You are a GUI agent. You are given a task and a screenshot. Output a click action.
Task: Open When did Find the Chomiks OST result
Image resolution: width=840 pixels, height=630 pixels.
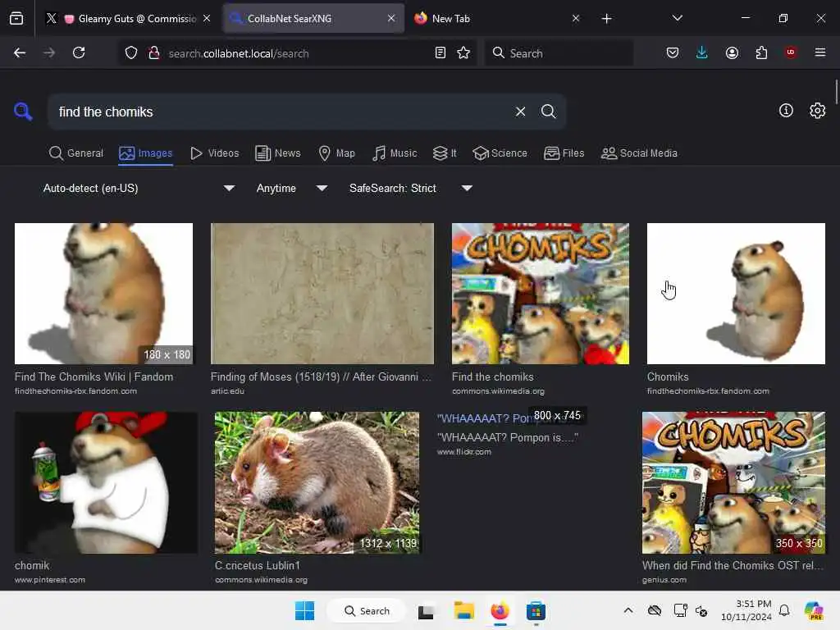[733, 565]
